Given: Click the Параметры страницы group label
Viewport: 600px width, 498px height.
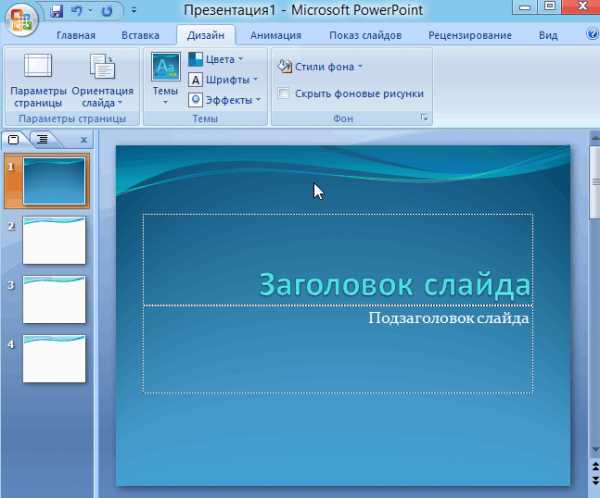Looking at the screenshot, I should click(72, 119).
